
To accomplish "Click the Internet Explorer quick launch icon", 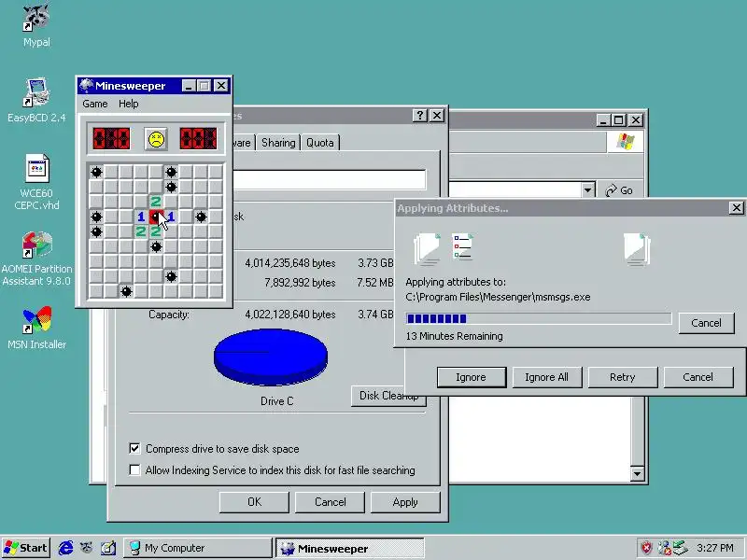I will [x=65, y=548].
